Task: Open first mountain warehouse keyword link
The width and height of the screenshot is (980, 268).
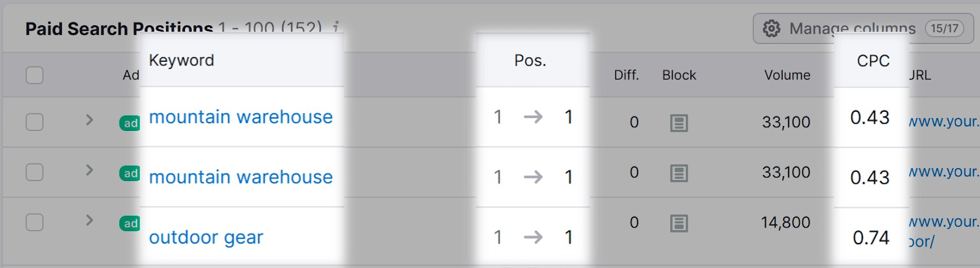Action: (x=241, y=117)
